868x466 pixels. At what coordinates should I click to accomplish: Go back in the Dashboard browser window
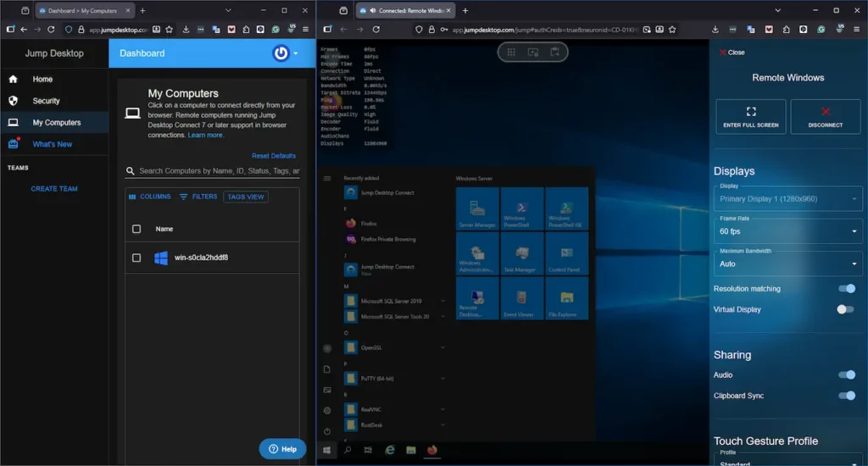click(x=24, y=30)
